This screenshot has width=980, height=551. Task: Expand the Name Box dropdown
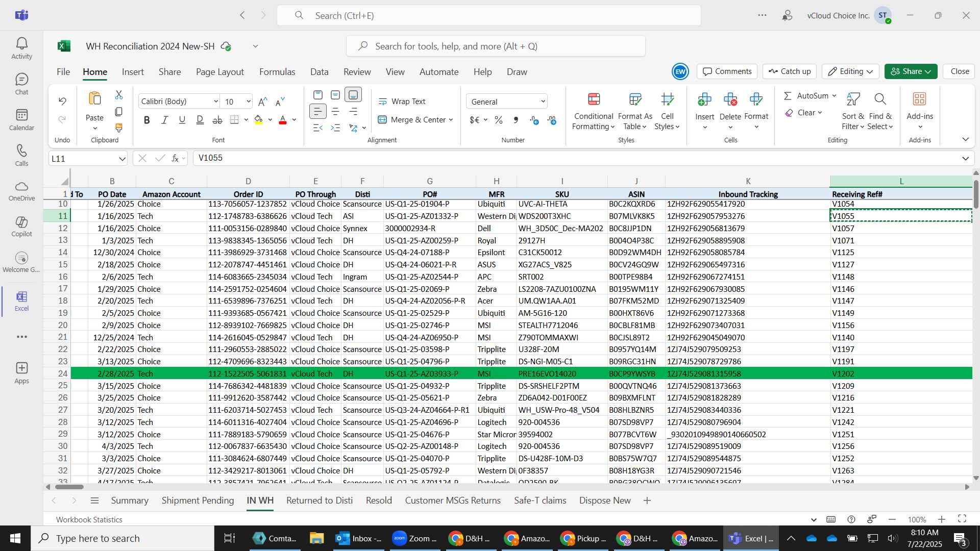coord(122,159)
